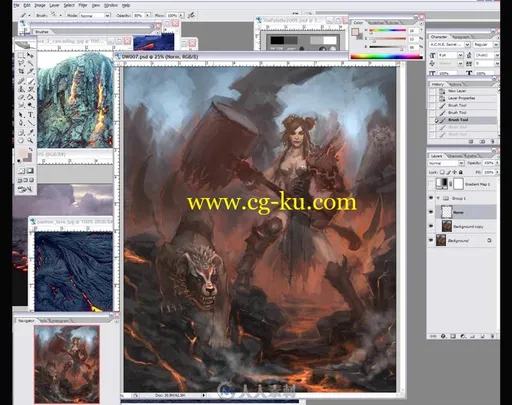Screen dimensions: 512x405
Task: Open the File menu
Action: [x=16, y=5]
